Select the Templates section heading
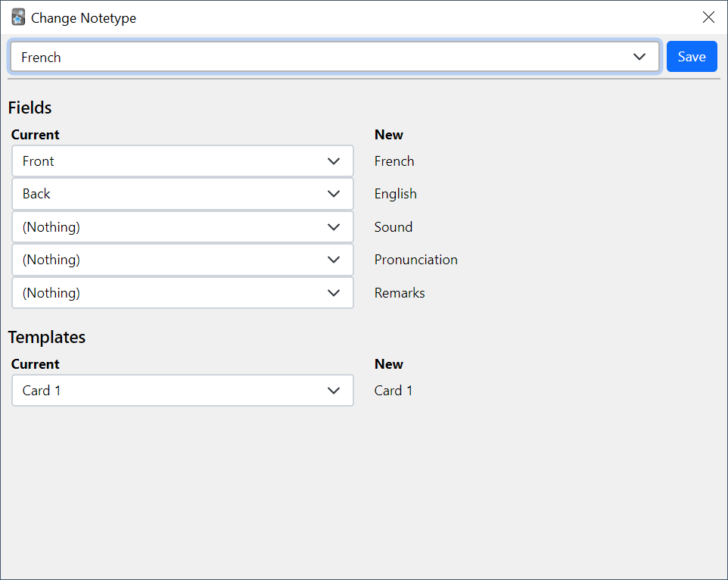Image resolution: width=728 pixels, height=580 pixels. click(x=47, y=337)
